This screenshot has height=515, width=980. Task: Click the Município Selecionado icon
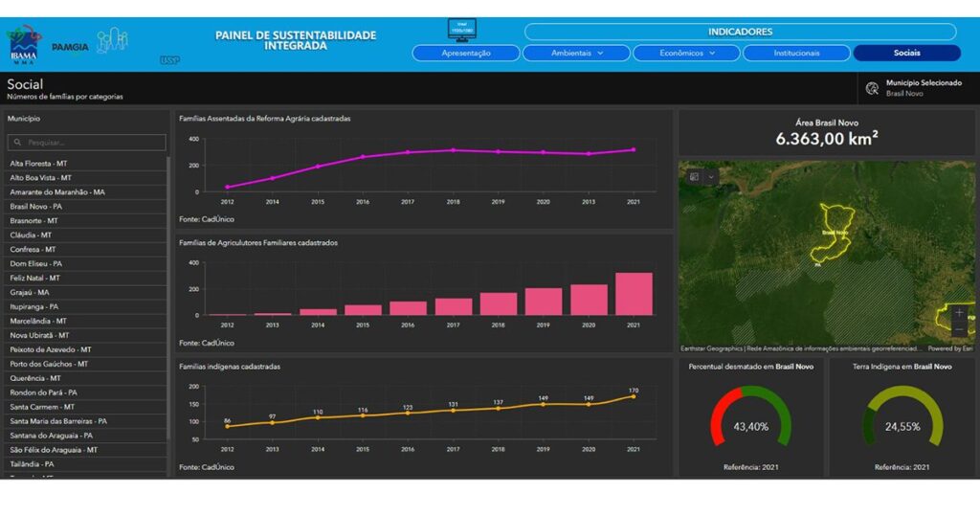click(872, 89)
